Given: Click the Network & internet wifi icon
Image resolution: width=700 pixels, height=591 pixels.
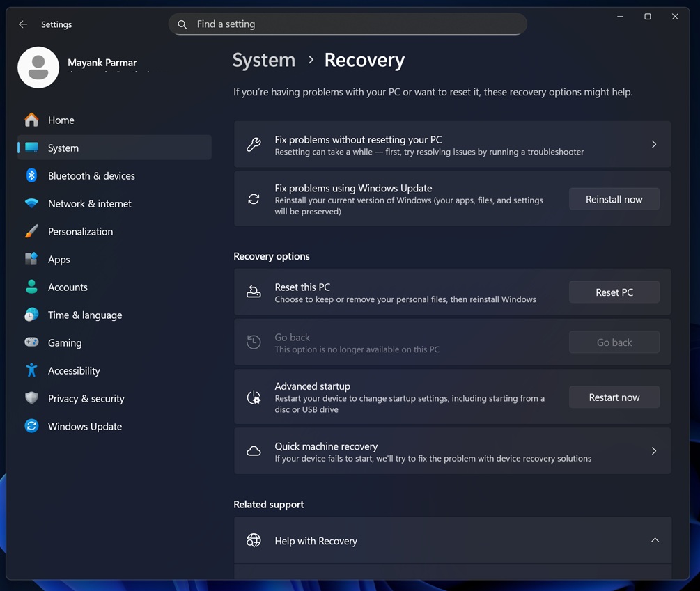Looking at the screenshot, I should 31,203.
